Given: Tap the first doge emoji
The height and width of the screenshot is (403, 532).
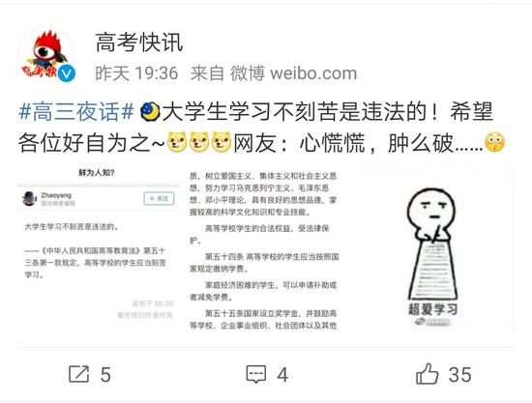Looking at the screenshot, I should 177,142.
